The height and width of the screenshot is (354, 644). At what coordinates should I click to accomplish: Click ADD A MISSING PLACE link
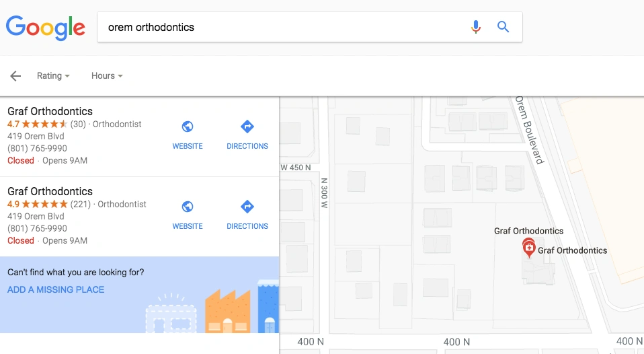click(x=56, y=289)
